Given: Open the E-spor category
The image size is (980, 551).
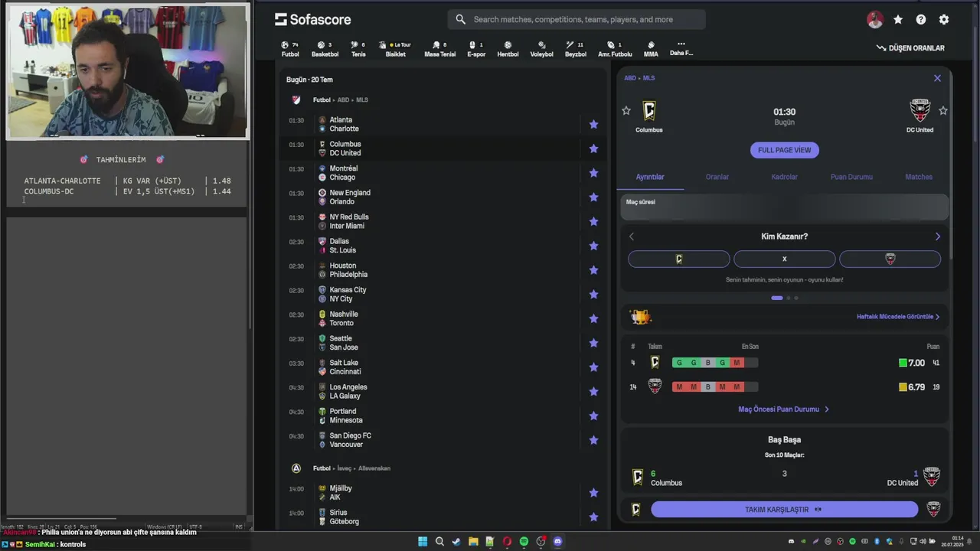Looking at the screenshot, I should [476, 49].
